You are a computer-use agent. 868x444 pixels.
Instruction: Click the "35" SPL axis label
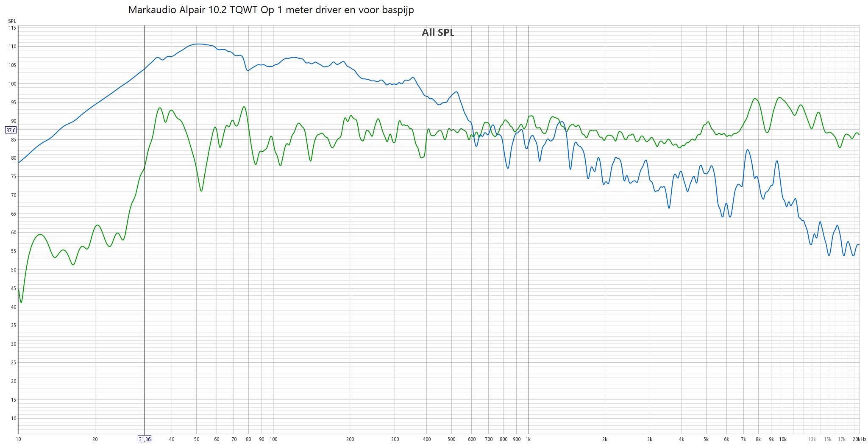[x=14, y=325]
